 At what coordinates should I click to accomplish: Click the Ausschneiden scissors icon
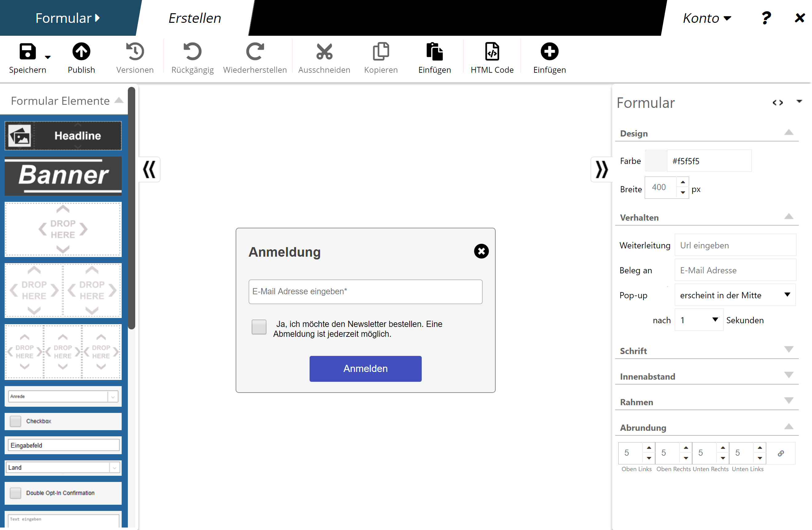[x=324, y=52]
